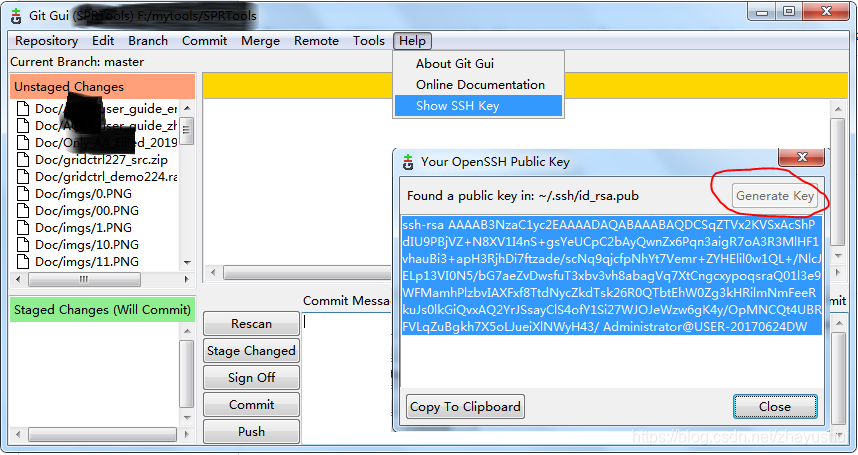
Task: Click the Unstaged Changes header
Action: 102,87
